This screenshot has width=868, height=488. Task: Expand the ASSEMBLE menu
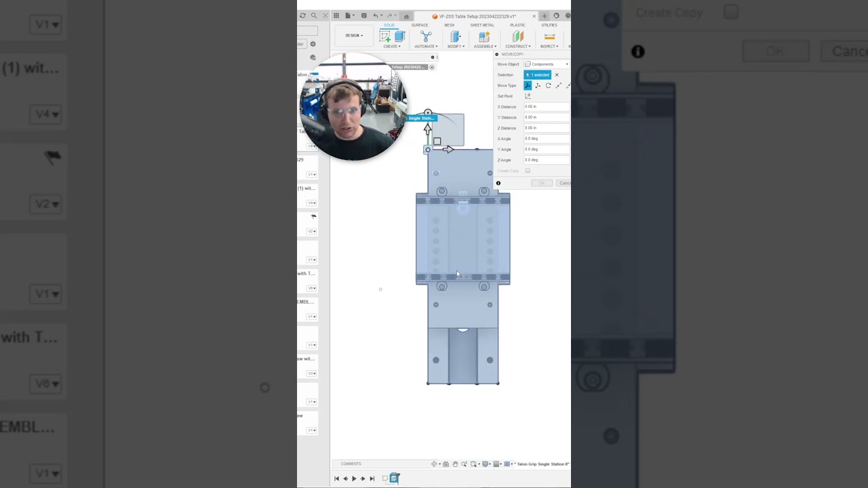(x=485, y=47)
